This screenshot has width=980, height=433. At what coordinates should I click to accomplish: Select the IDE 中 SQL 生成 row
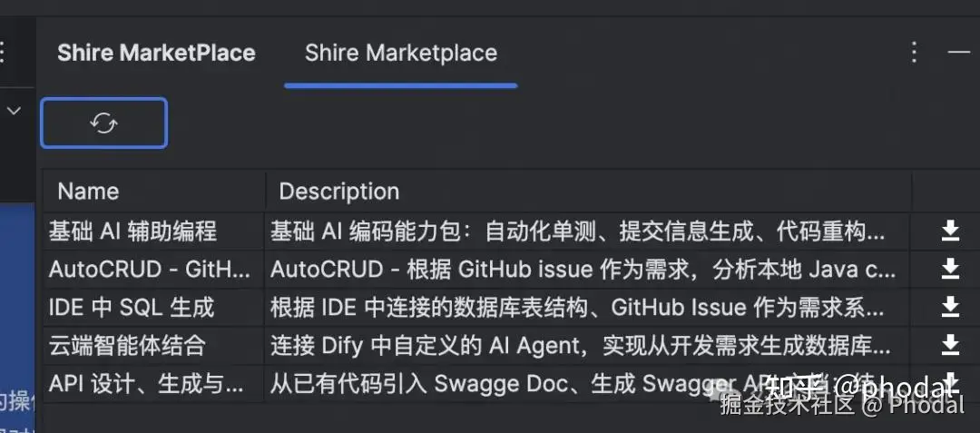[x=132, y=308]
